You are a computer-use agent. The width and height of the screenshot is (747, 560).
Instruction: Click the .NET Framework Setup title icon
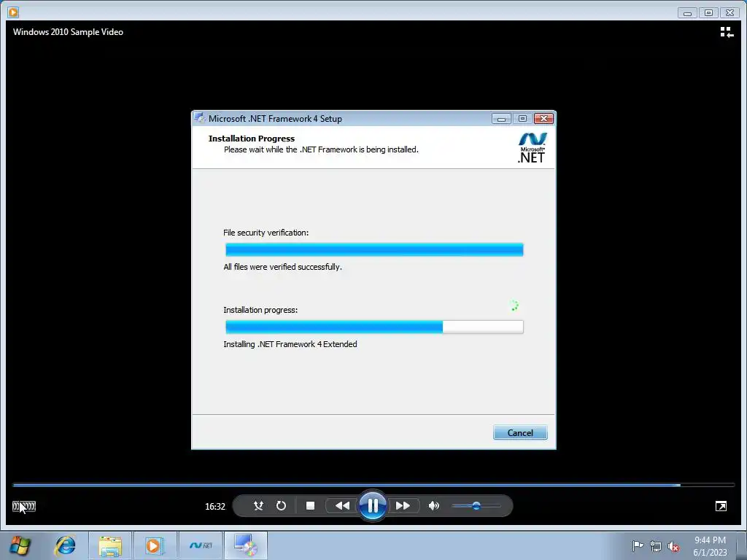pos(200,118)
